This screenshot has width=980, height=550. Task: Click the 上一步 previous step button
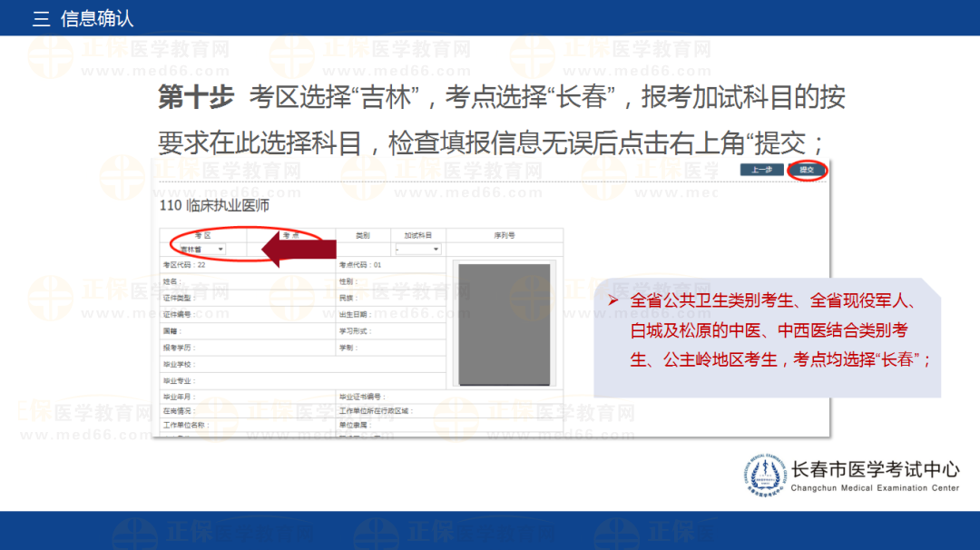(761, 170)
